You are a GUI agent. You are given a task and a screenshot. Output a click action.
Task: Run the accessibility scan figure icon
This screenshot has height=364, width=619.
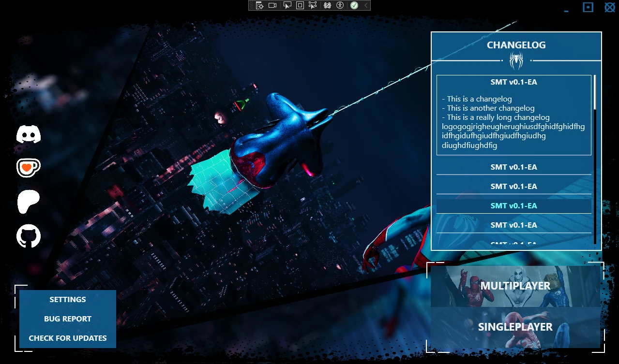(340, 5)
